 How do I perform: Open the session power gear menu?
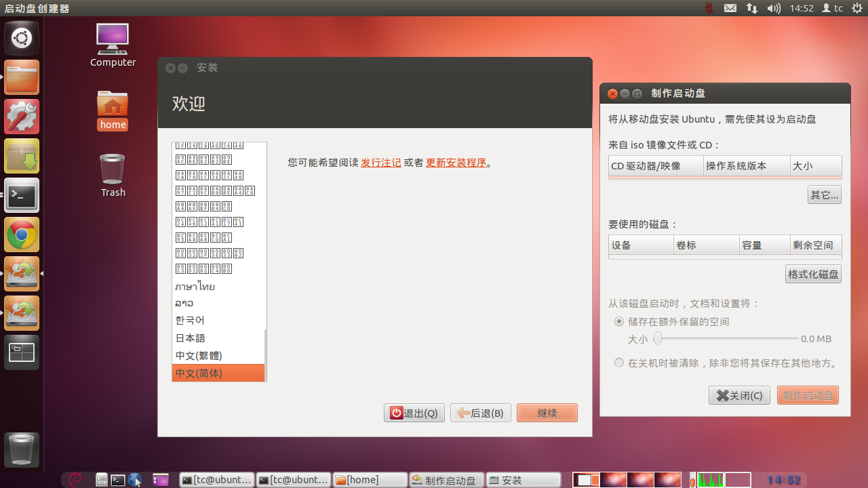[856, 8]
